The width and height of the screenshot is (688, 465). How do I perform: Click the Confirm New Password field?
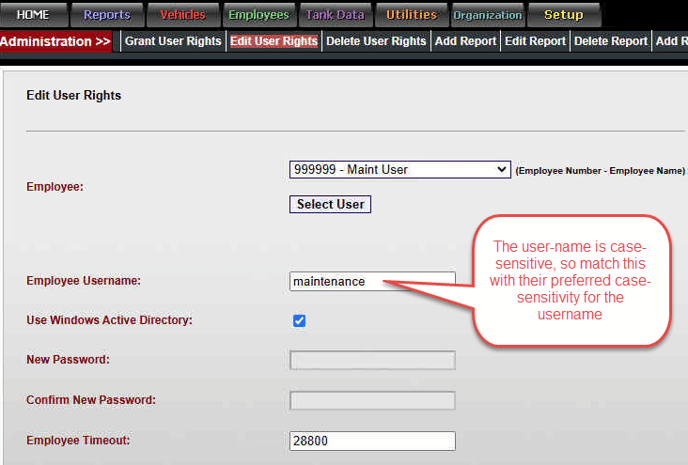pos(372,401)
